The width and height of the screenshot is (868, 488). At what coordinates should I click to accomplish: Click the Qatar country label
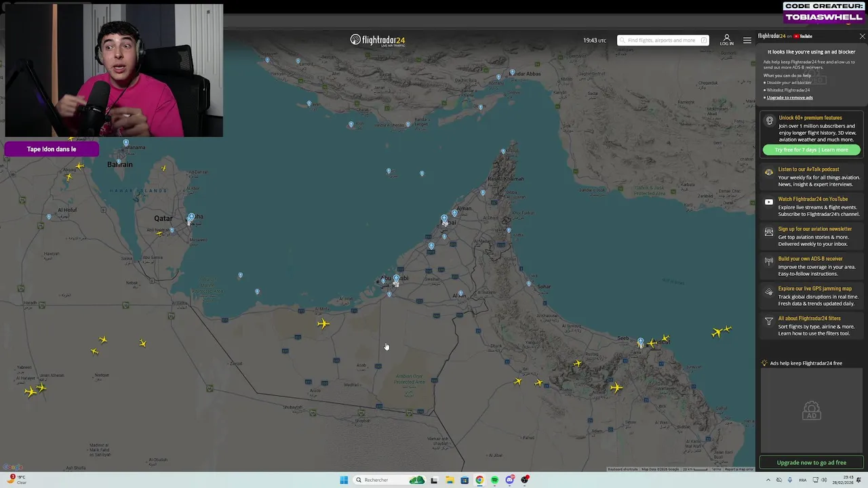coord(163,218)
